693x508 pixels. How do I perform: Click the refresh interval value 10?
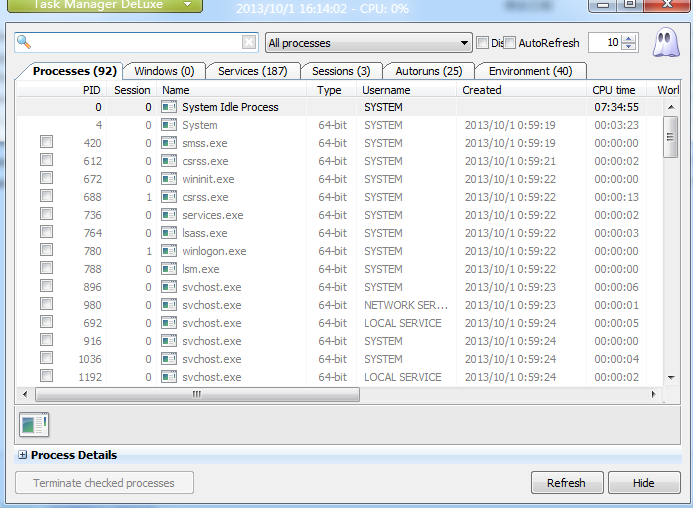click(x=613, y=42)
